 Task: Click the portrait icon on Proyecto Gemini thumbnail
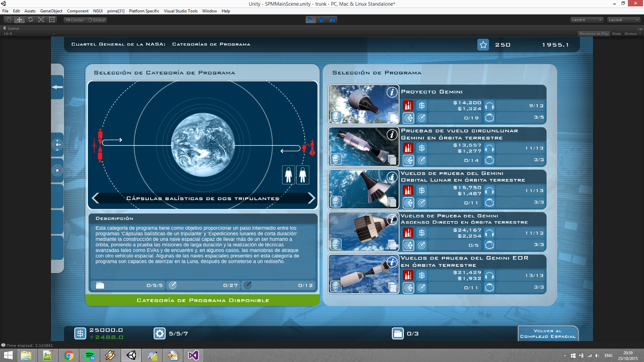tap(336, 117)
